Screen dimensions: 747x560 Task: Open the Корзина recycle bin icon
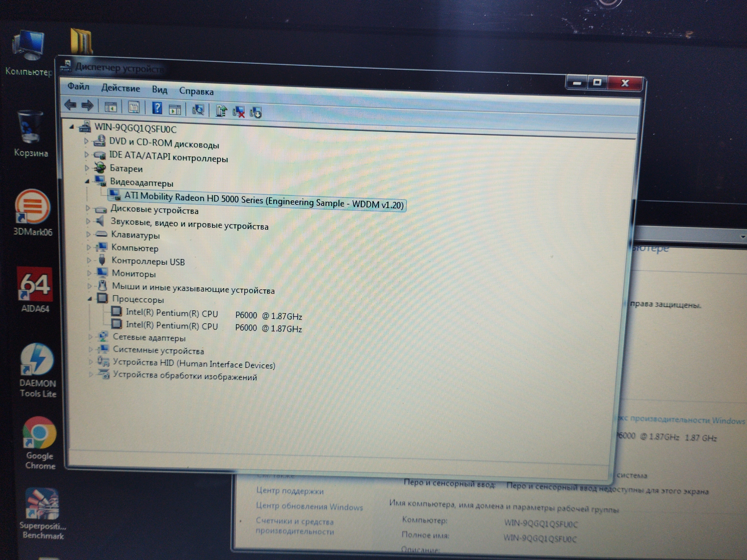click(31, 134)
